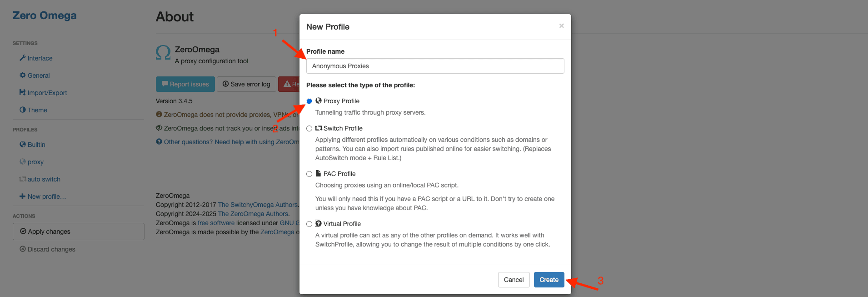Select the PAC Profile option
Image resolution: width=868 pixels, height=297 pixels.
tap(309, 174)
